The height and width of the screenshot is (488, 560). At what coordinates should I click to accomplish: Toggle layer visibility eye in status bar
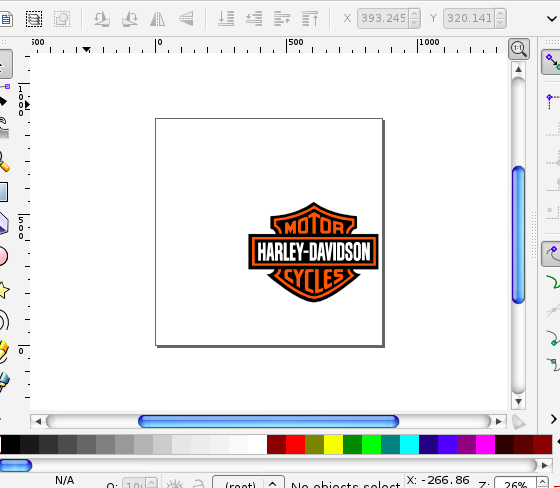(175, 484)
